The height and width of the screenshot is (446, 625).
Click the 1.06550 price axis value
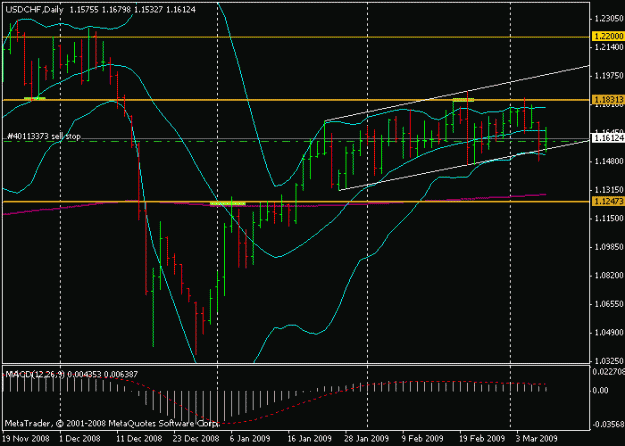608,304
